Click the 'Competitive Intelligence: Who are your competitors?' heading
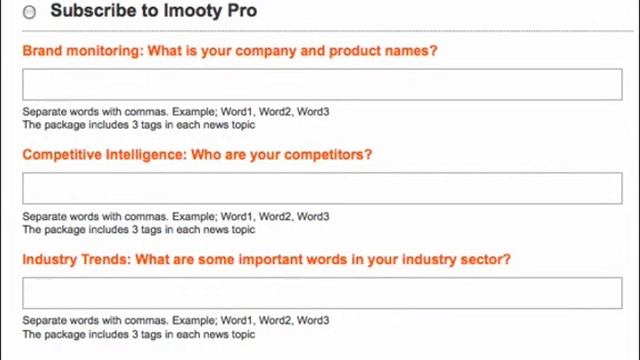This screenshot has height=360, width=640. [x=197, y=155]
